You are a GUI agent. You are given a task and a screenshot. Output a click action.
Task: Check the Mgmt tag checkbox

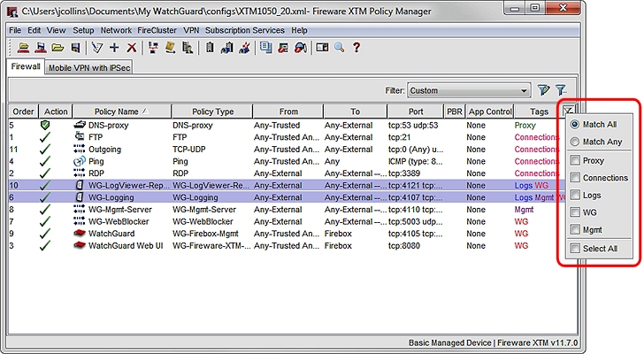click(575, 229)
